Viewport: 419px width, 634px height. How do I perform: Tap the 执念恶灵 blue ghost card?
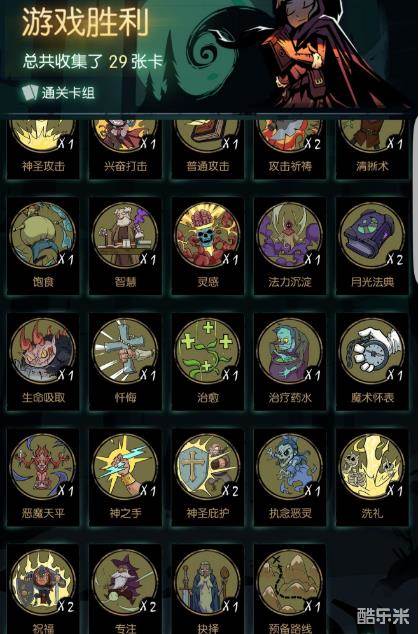click(x=290, y=477)
